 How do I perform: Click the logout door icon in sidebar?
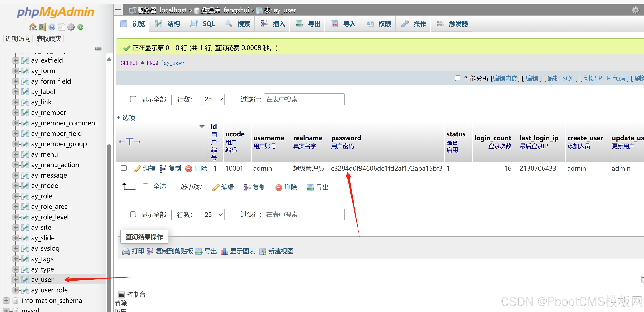42,27
